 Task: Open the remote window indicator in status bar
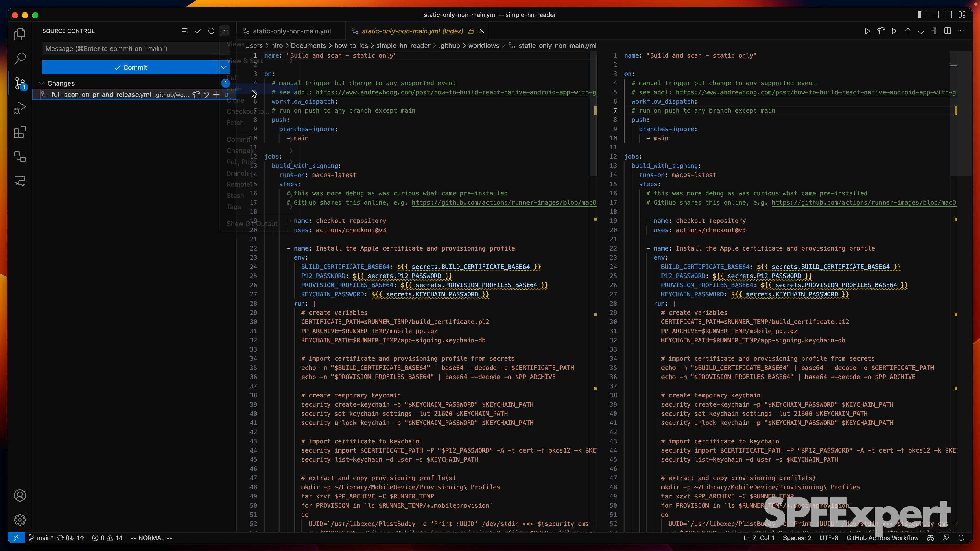coord(16,538)
